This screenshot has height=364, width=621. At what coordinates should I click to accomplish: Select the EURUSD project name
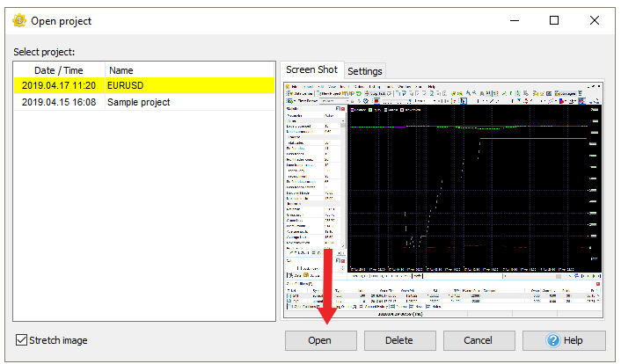pyautogui.click(x=126, y=86)
